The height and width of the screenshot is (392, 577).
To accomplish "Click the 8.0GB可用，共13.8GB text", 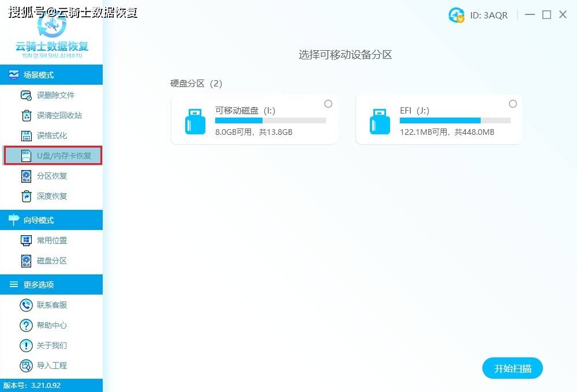I will click(x=253, y=132).
